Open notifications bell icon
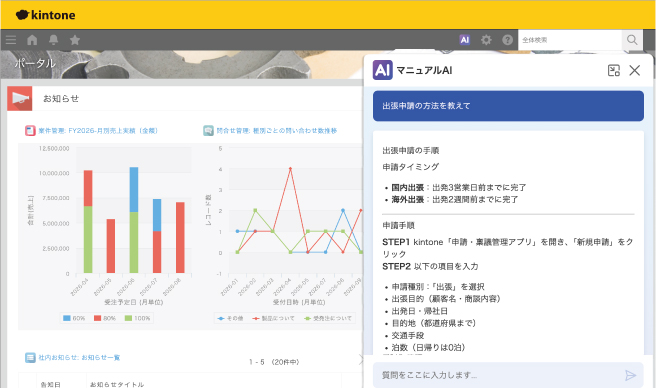Viewport: 656px width, 388px height. [54, 40]
